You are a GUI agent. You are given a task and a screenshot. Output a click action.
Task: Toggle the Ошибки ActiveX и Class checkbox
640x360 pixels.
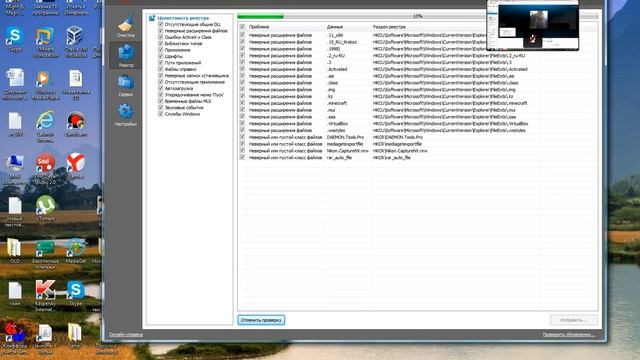click(x=161, y=37)
